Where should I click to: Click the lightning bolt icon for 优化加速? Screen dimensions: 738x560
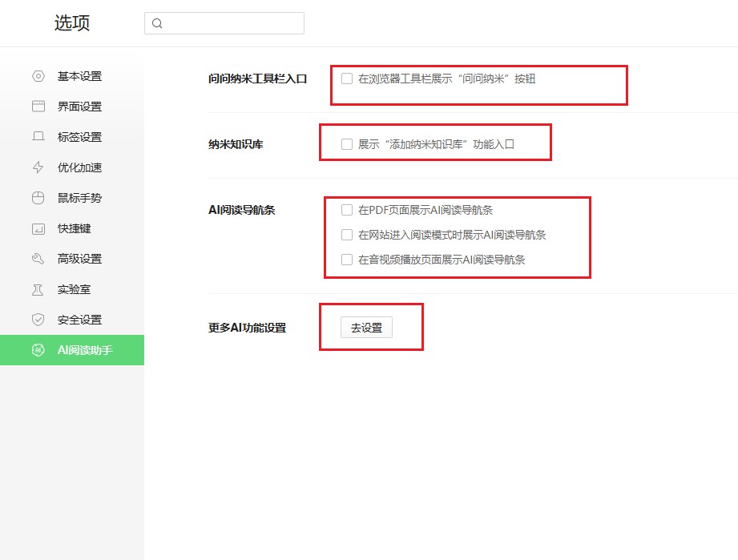point(38,167)
